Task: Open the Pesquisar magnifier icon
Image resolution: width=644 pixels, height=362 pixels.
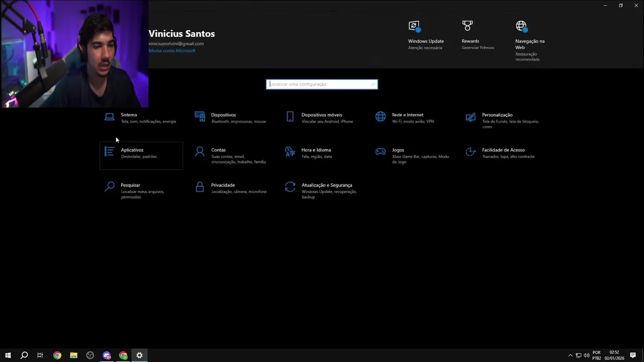Action: 109,187
